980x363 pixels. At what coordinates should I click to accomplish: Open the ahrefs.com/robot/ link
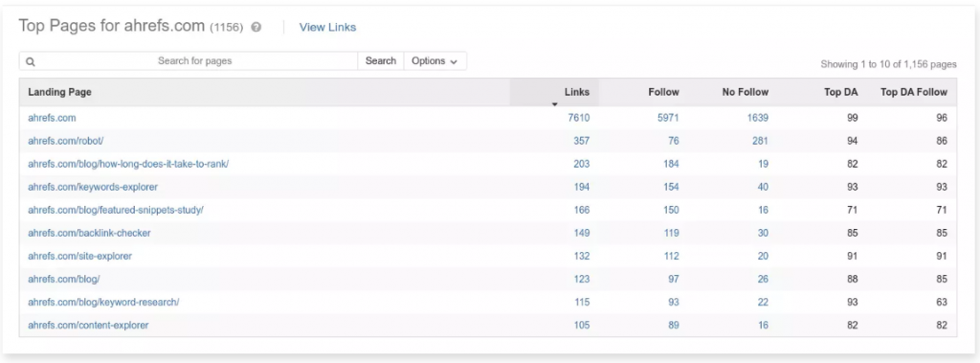point(66,141)
